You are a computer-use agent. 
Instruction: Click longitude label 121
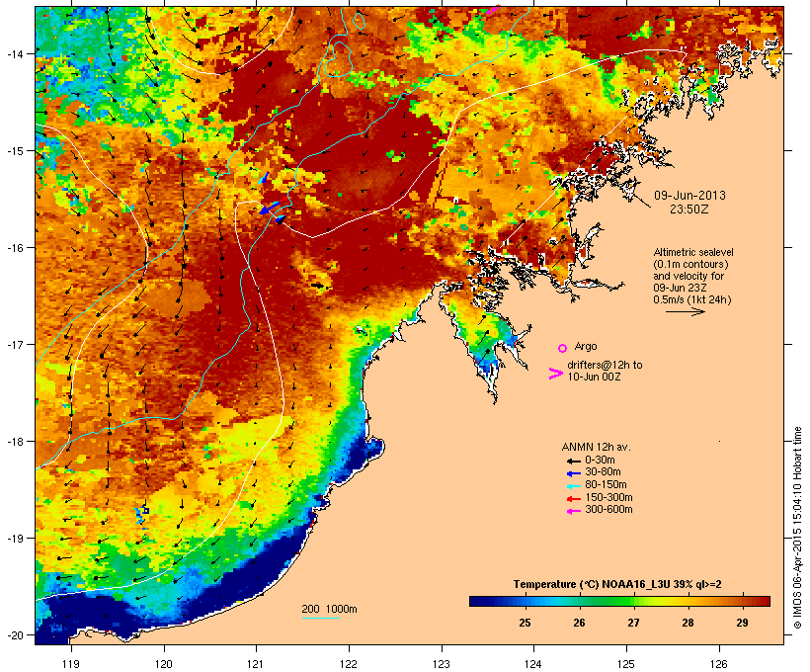click(x=256, y=664)
